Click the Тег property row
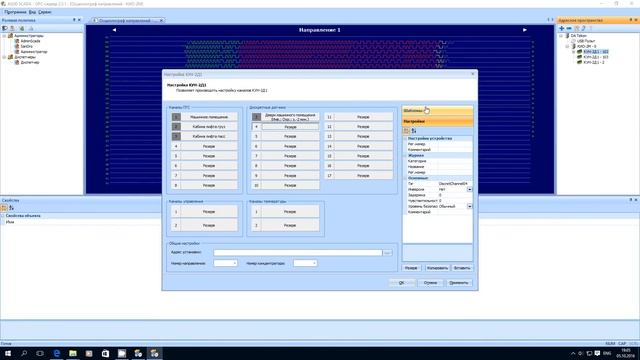 438,184
